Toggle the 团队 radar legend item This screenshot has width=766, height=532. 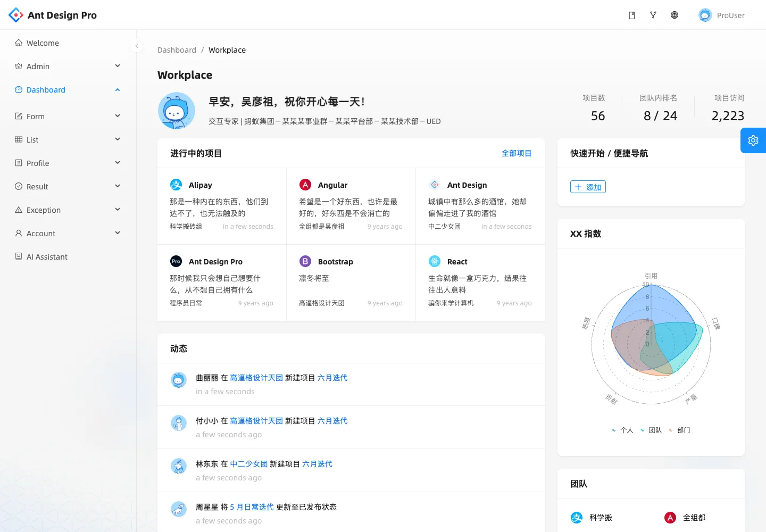[x=651, y=430]
